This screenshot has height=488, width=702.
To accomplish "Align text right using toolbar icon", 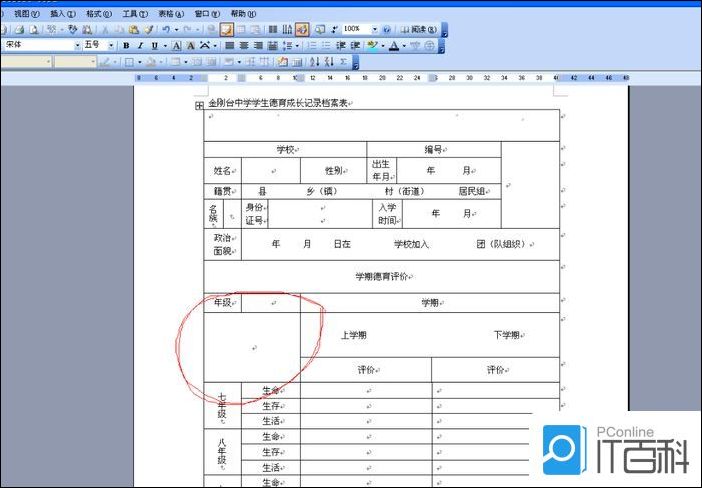I will pyautogui.click(x=258, y=45).
